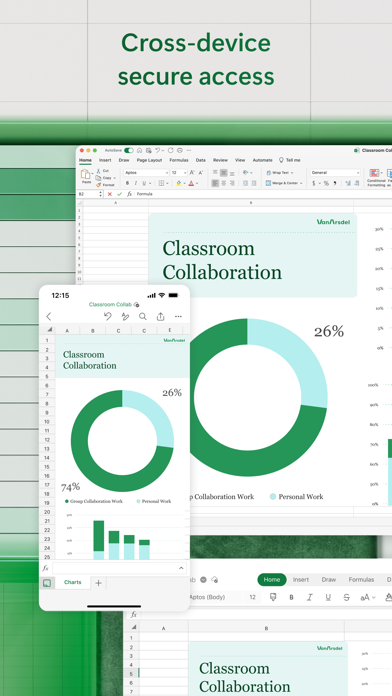The image size is (392, 696).
Task: Open the View ribbon tab
Action: (240, 160)
